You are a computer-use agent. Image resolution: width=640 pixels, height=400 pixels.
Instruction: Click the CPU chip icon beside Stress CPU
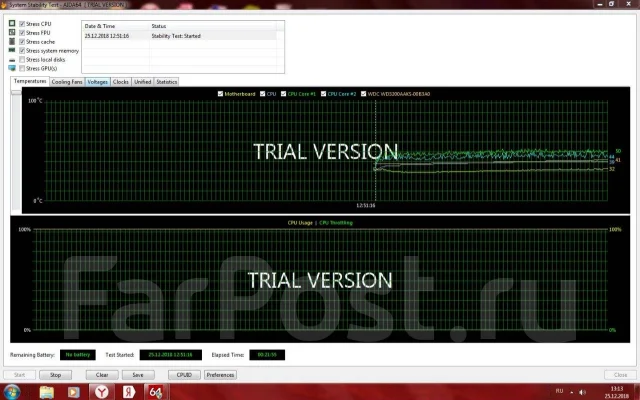[12, 24]
